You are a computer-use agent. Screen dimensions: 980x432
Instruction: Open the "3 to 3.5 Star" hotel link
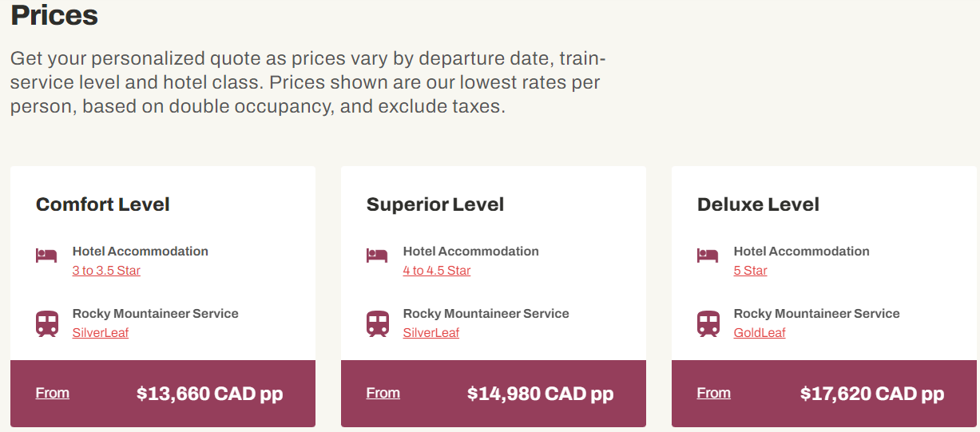(106, 271)
